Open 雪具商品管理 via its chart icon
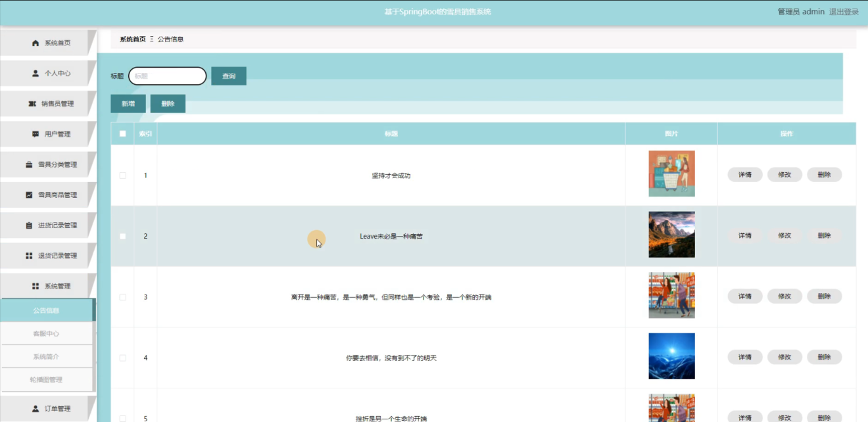The width and height of the screenshot is (868, 422). tap(29, 195)
